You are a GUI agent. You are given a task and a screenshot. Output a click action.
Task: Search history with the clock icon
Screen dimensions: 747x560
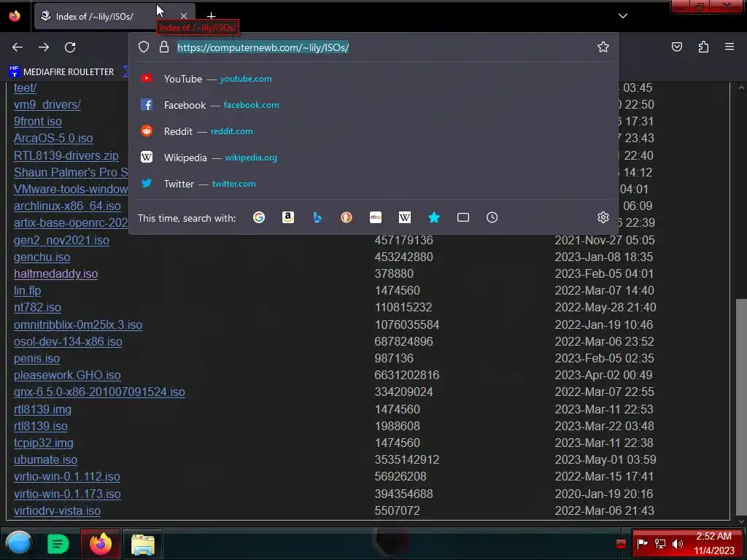point(492,217)
